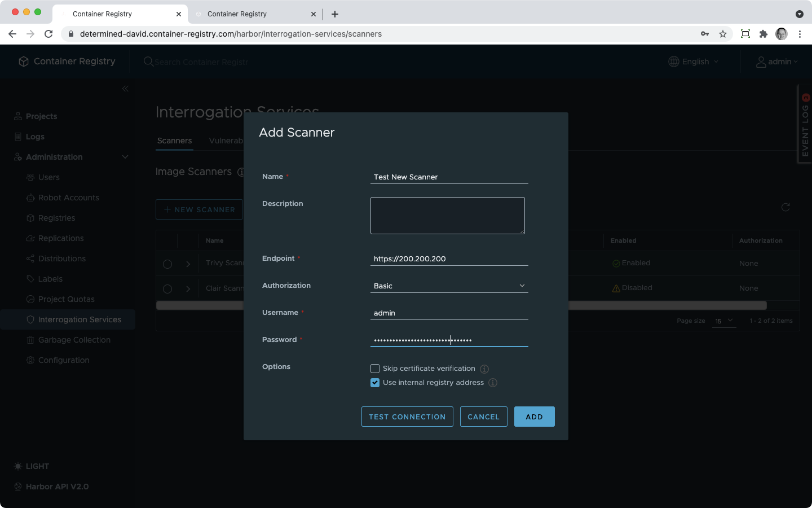Screen dimensions: 812x508
Task: Open the English language dropdown
Action: (x=694, y=62)
